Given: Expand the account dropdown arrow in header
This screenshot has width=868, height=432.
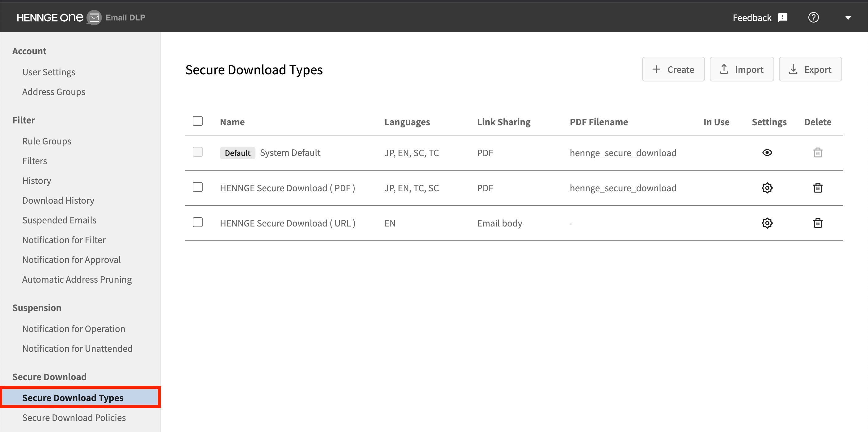Looking at the screenshot, I should [x=848, y=18].
